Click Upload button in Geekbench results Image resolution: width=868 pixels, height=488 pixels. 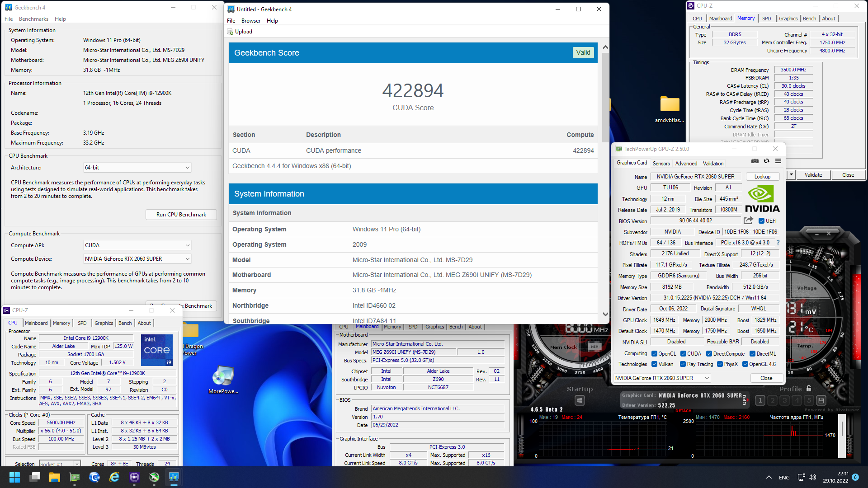[x=240, y=32]
